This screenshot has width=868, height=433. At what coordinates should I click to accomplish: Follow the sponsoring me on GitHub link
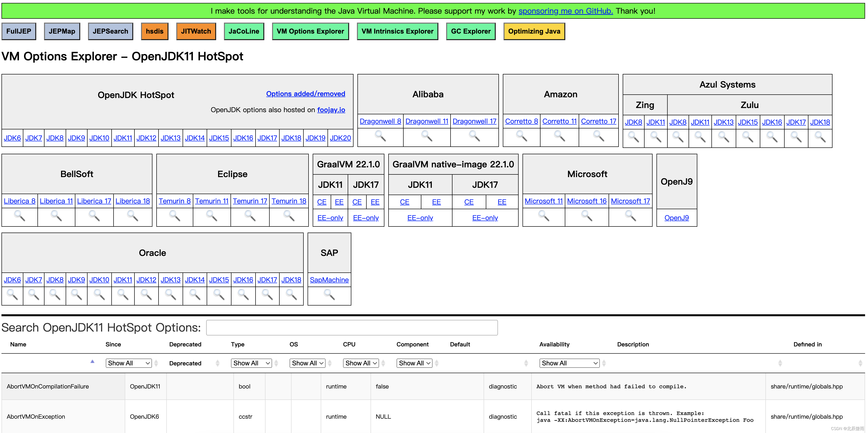pyautogui.click(x=565, y=11)
